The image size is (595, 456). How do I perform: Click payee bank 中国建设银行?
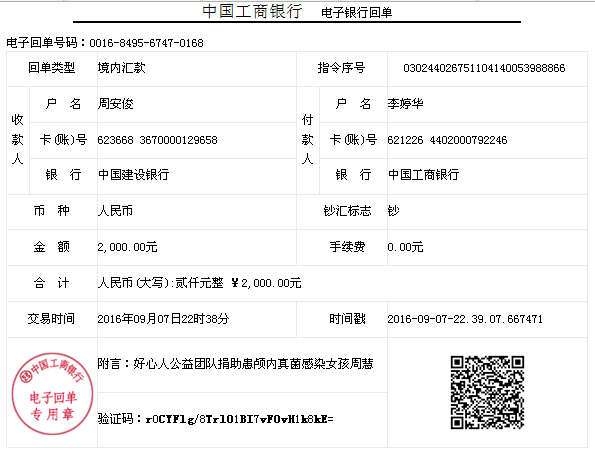[x=134, y=175]
